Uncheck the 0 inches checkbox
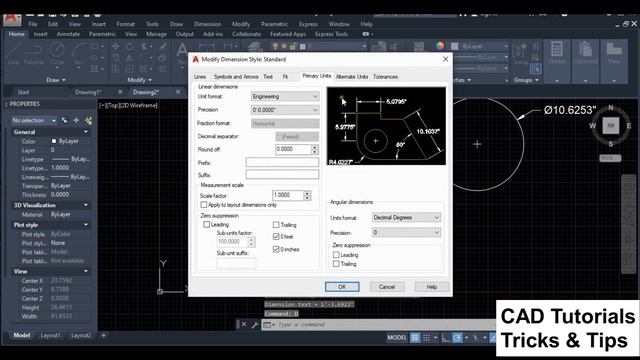Image resolution: width=640 pixels, height=360 pixels. (276, 249)
